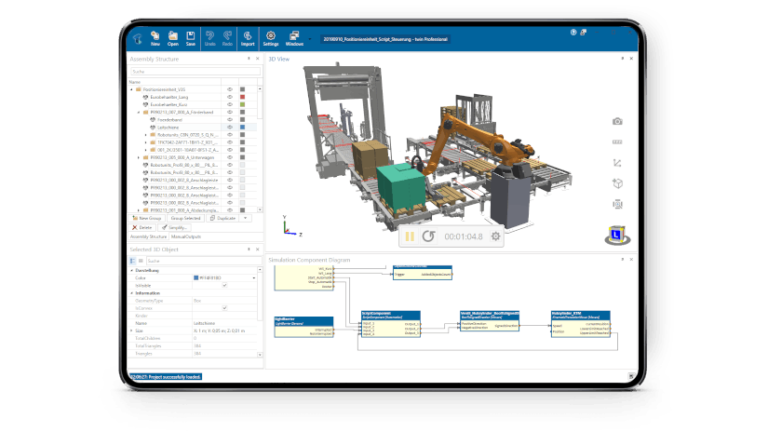Image resolution: width=768 pixels, height=432 pixels.
Task: Open Settings gear in top toolbar
Action: pos(270,38)
